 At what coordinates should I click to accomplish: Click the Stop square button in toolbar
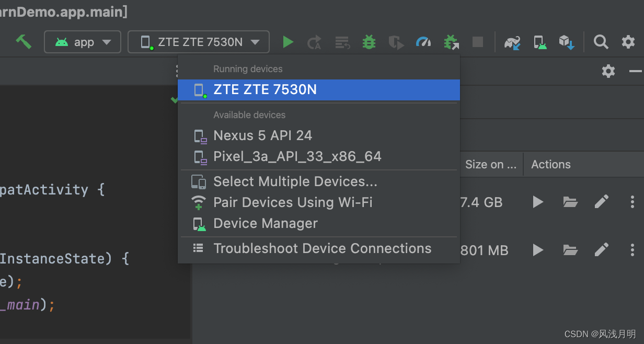478,42
